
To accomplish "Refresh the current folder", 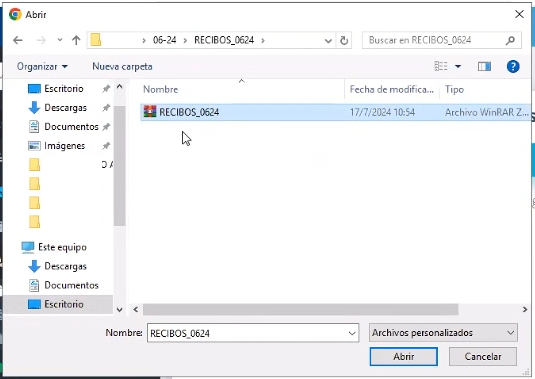I will (x=344, y=40).
